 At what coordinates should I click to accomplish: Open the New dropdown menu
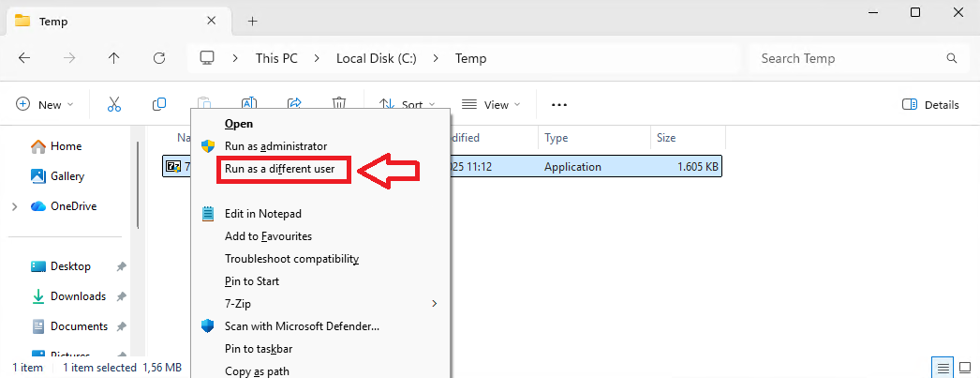pyautogui.click(x=45, y=104)
